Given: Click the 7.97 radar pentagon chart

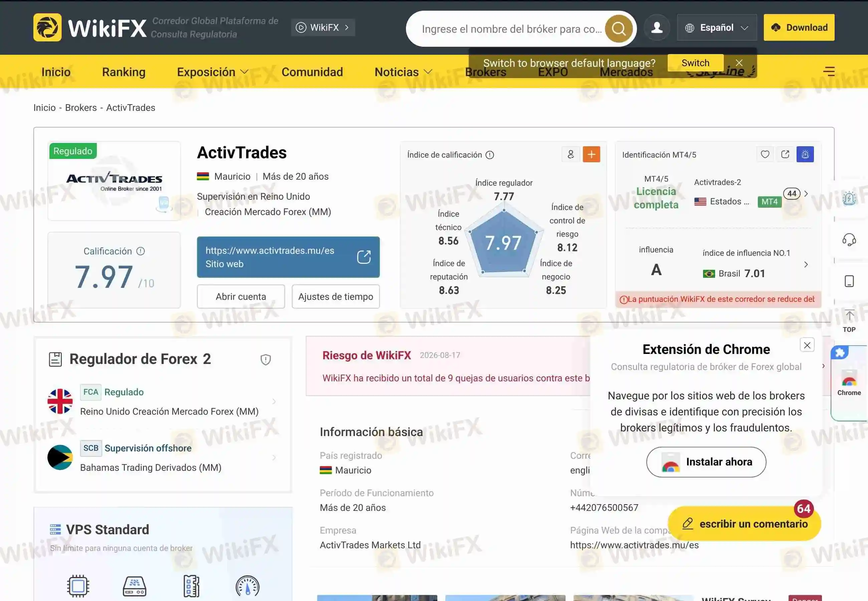Looking at the screenshot, I should (x=504, y=242).
